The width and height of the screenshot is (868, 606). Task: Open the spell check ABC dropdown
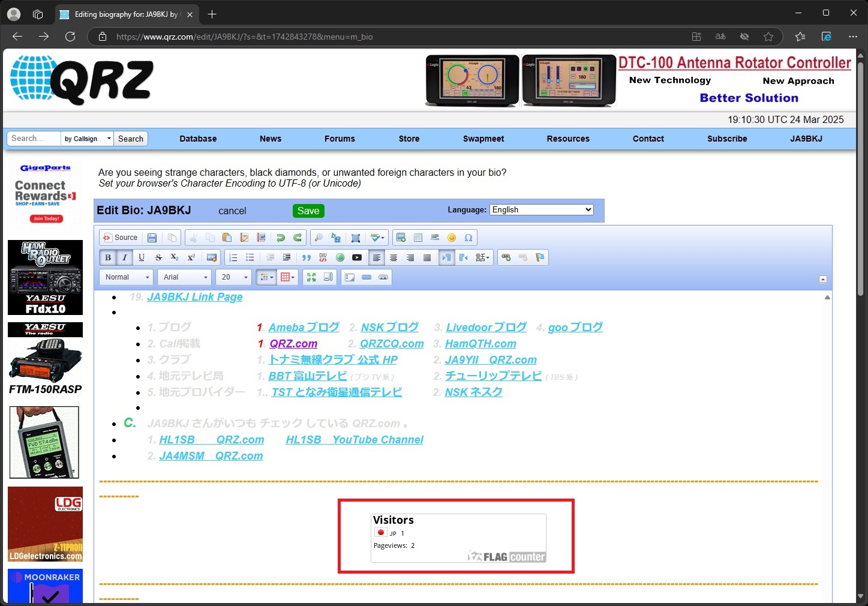378,238
